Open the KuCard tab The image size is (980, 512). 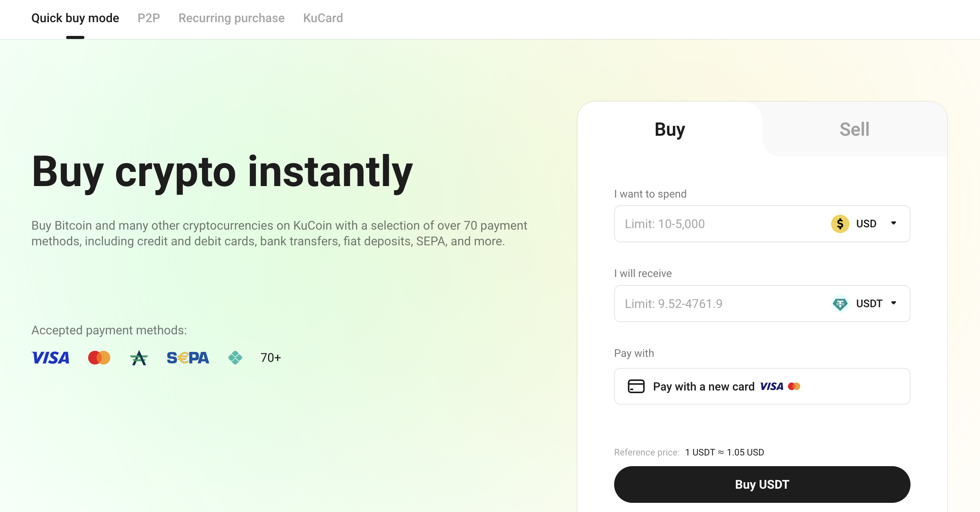coord(323,18)
